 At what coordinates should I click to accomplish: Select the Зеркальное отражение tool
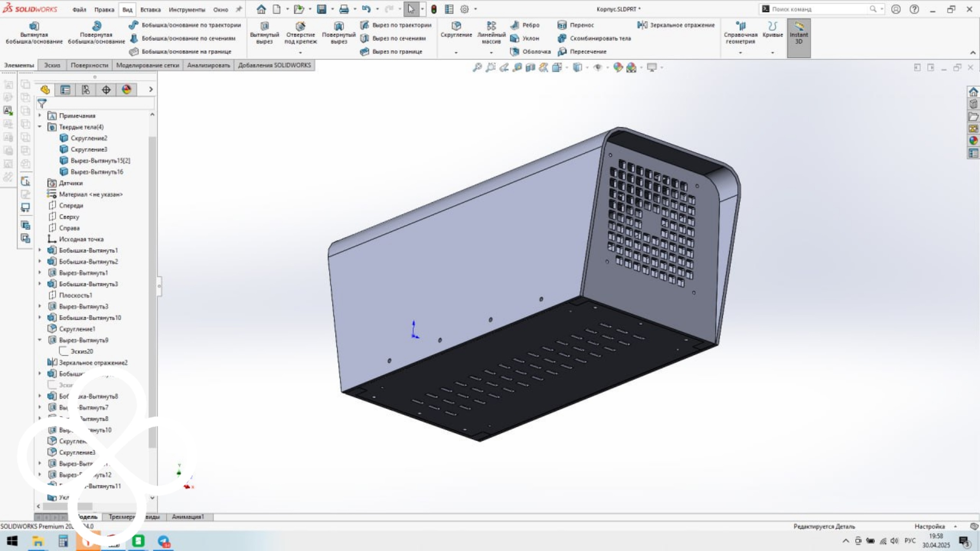676,25
